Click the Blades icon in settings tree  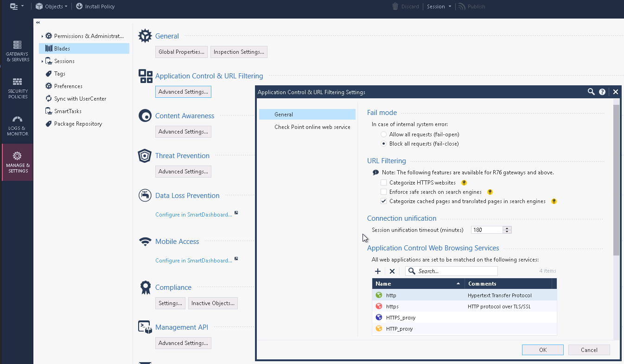(x=49, y=48)
